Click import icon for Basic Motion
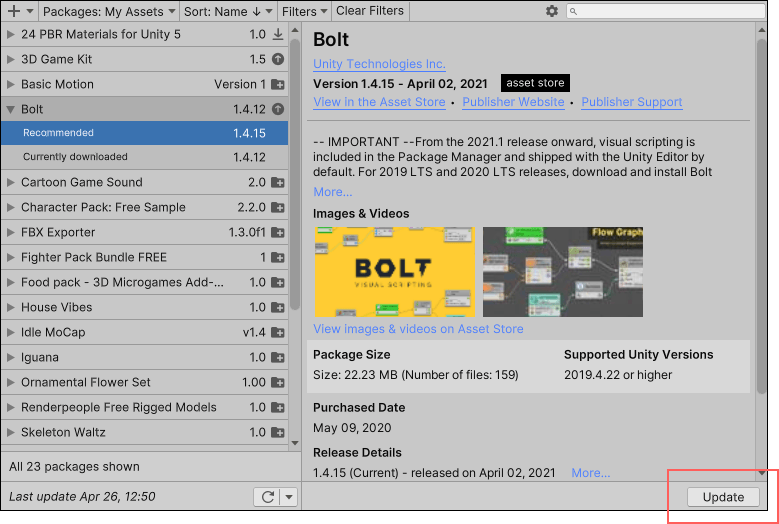 coord(278,84)
